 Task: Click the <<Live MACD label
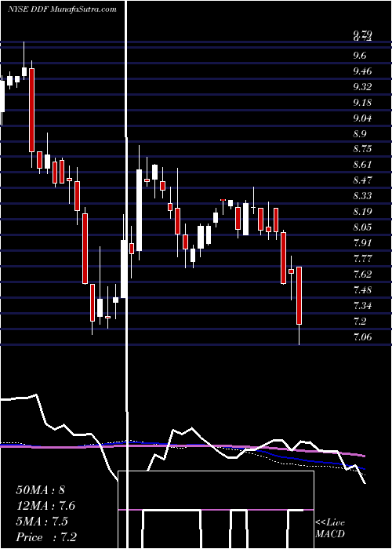(x=330, y=529)
